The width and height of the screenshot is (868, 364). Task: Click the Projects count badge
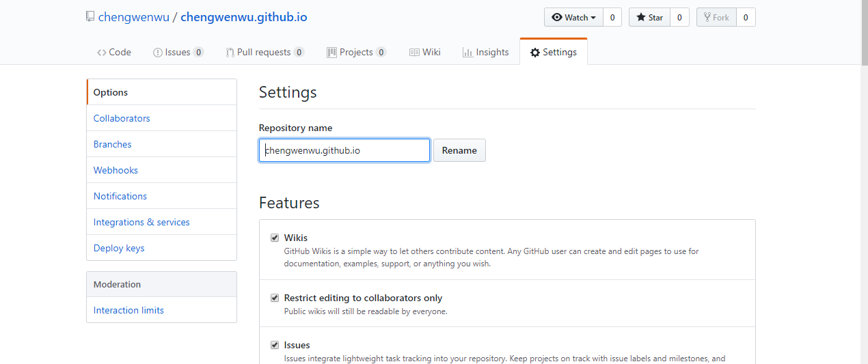[x=381, y=53]
